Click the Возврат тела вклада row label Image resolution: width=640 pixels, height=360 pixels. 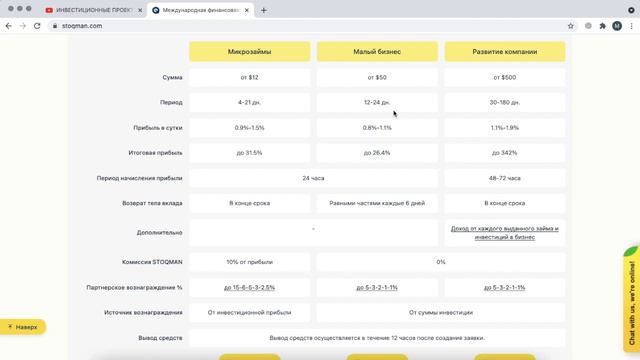(152, 203)
